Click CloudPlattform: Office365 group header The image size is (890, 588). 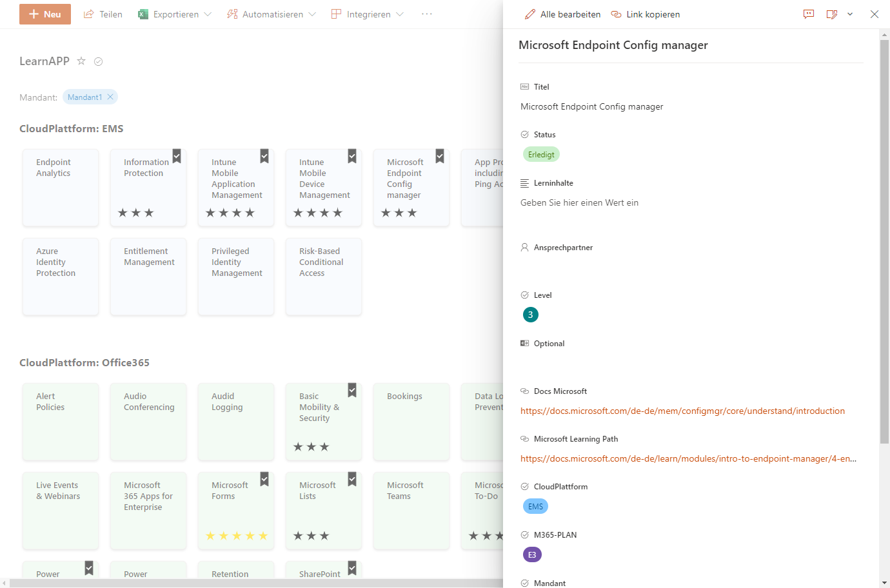coord(84,362)
